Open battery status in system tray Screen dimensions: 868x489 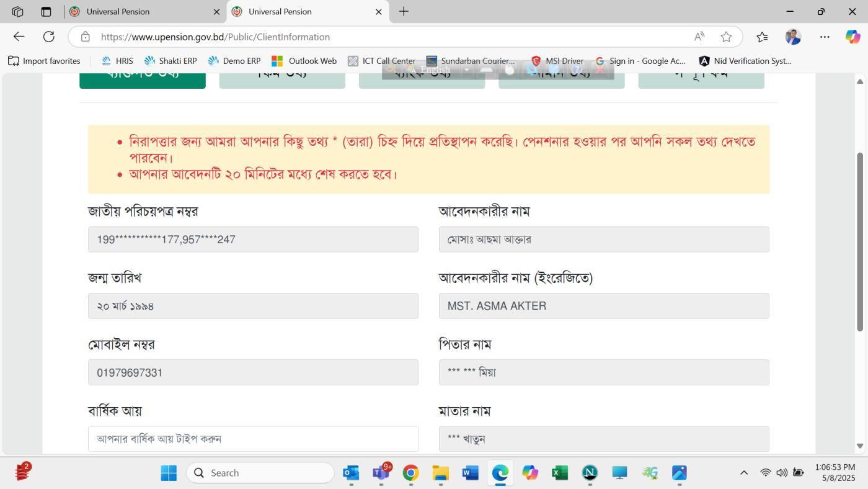(x=799, y=473)
